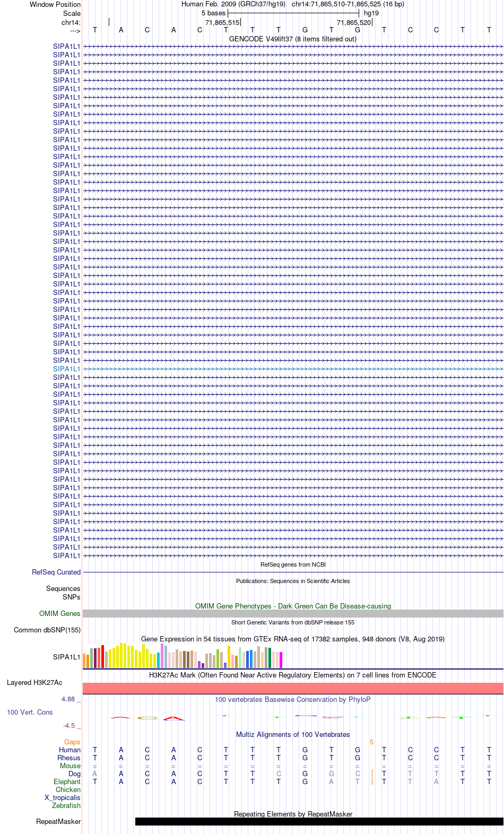Click the Rhesus alignment row label
Screen dimensions: 504x834
tap(69, 758)
